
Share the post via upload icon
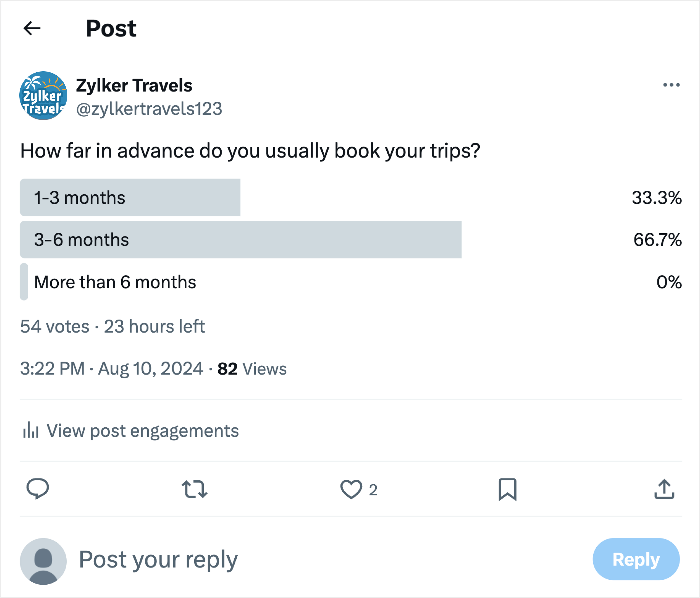tap(664, 489)
